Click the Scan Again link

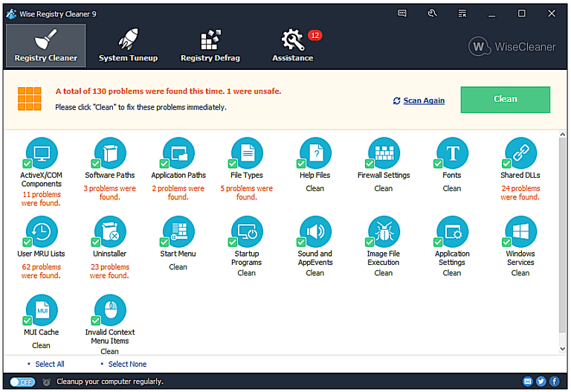pyautogui.click(x=424, y=100)
